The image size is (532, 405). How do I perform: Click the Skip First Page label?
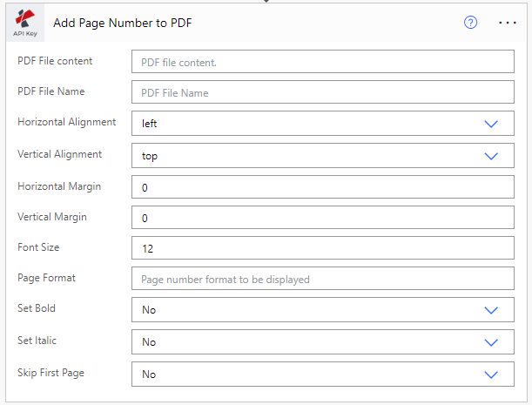point(51,373)
